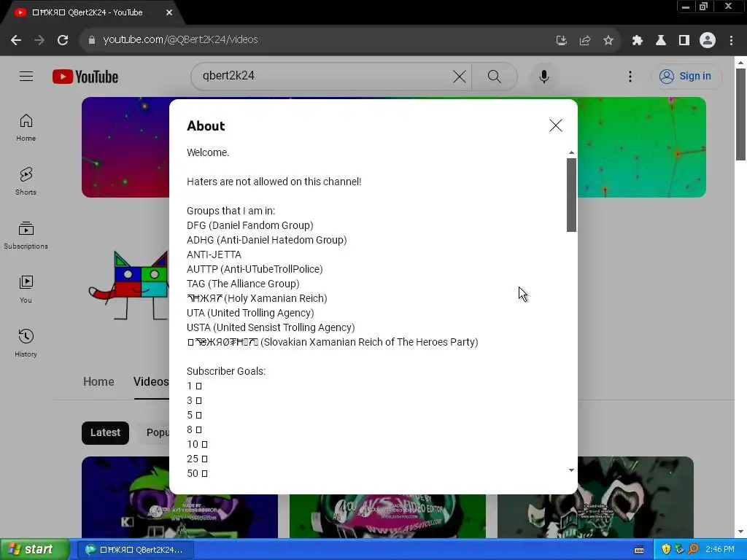Click the magnifier search button
The image size is (747, 560).
495,76
